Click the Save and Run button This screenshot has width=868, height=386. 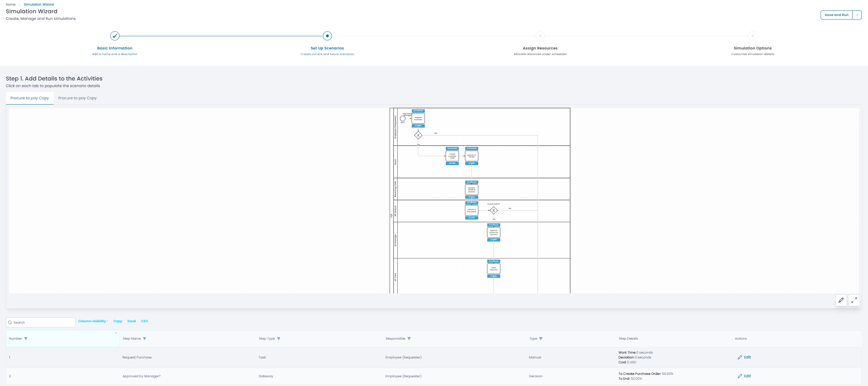[x=836, y=15]
